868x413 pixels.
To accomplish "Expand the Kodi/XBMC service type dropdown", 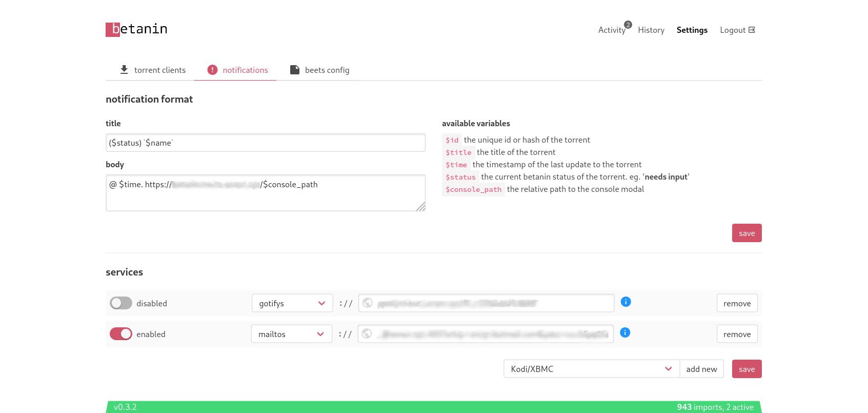I will tap(591, 369).
